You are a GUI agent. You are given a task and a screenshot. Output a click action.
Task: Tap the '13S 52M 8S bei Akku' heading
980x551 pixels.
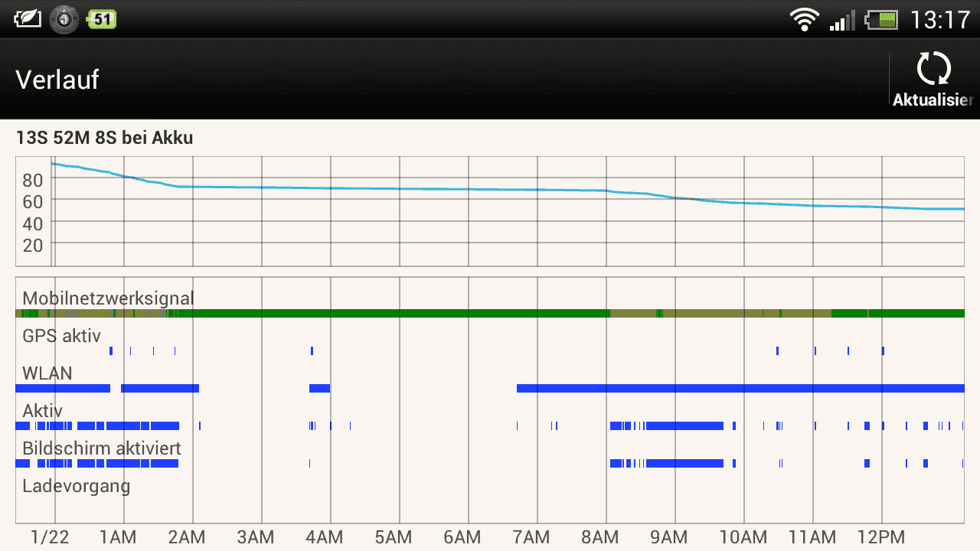pyautogui.click(x=104, y=138)
